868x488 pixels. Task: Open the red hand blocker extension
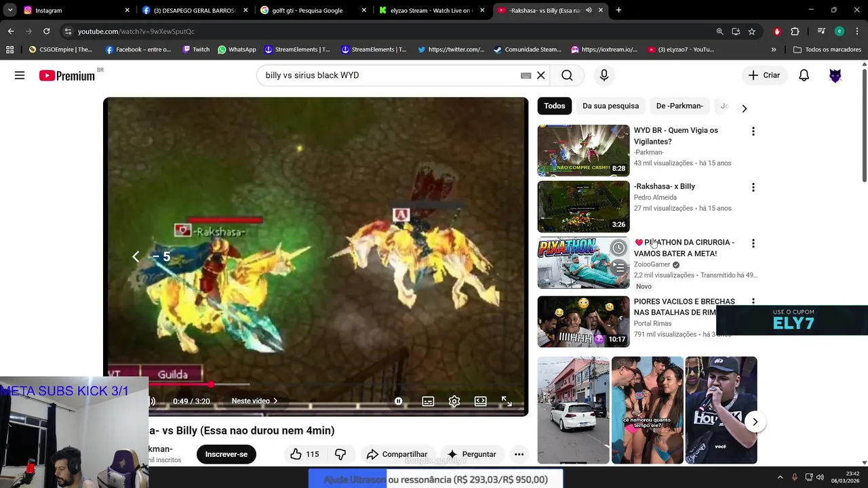pyautogui.click(x=777, y=31)
